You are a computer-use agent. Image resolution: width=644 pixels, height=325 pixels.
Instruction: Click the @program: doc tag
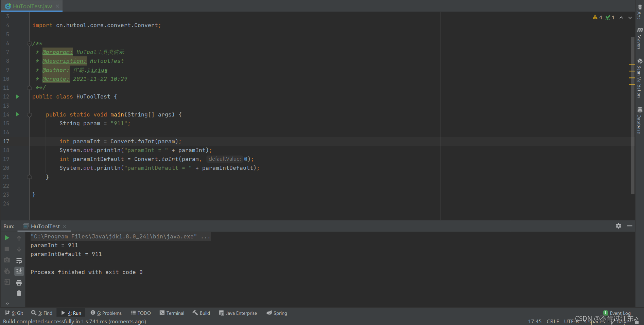[x=57, y=52]
